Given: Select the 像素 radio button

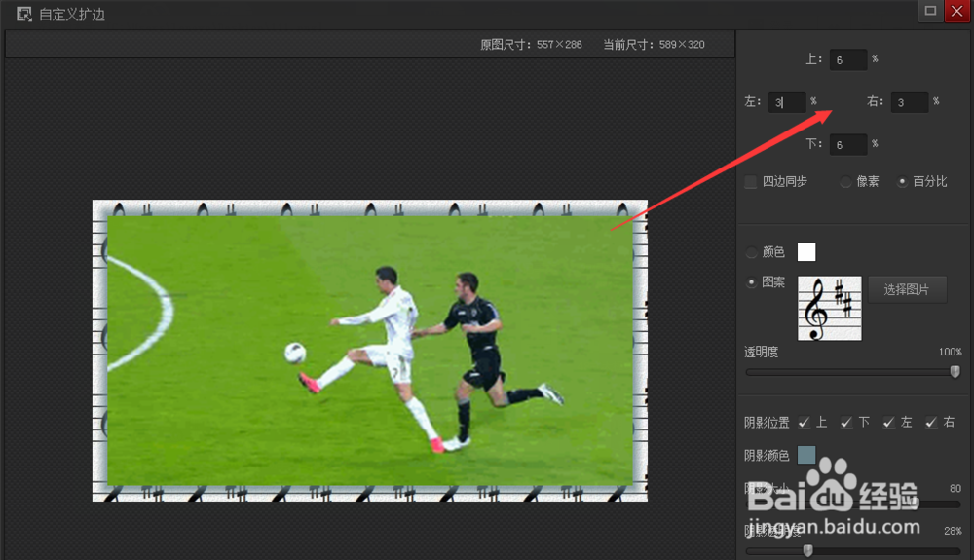Looking at the screenshot, I should (845, 182).
